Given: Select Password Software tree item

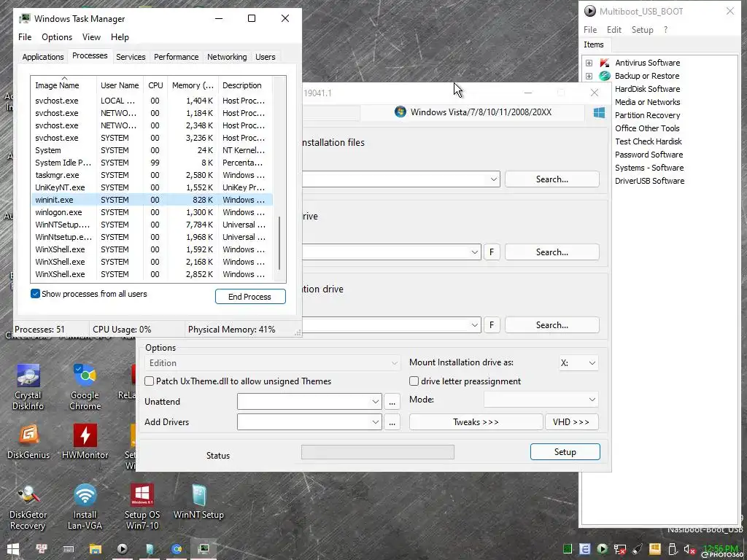Looking at the screenshot, I should click(x=649, y=155).
